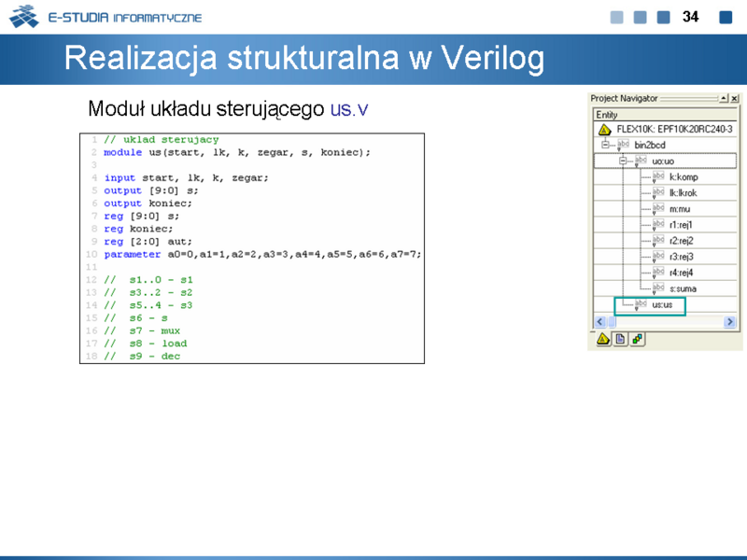
Task: Select the s:suma entity
Action: [683, 288]
